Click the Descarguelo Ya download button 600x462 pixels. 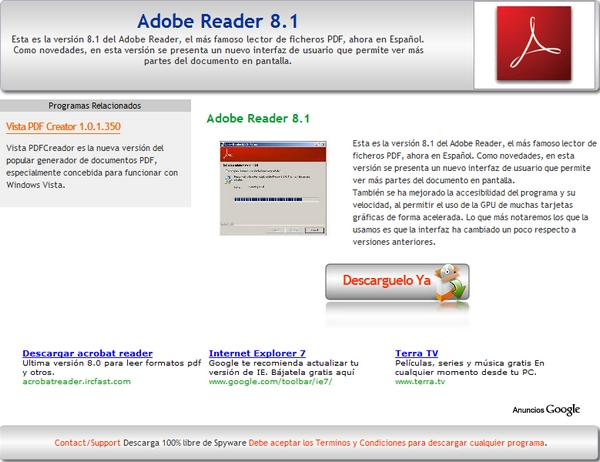pyautogui.click(x=397, y=282)
